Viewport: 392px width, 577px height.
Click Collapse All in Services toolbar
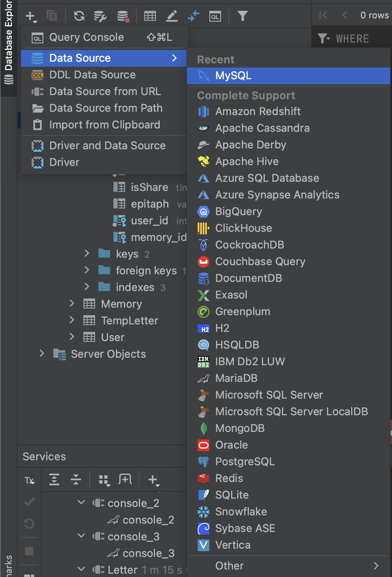click(76, 479)
